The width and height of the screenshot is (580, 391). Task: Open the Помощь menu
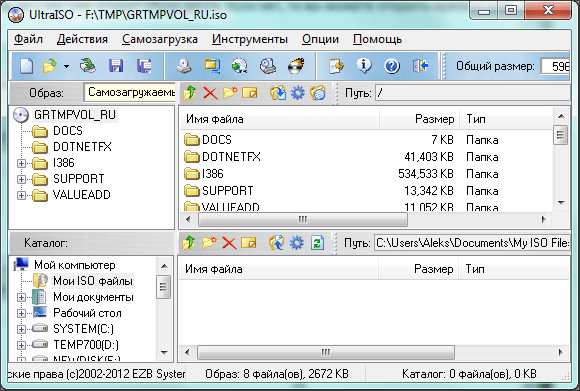[x=377, y=39]
